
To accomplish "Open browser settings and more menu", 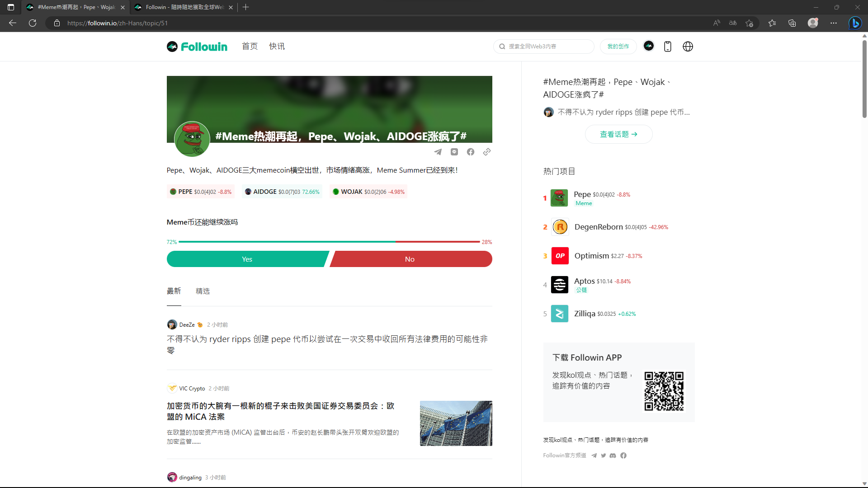I will click(834, 23).
